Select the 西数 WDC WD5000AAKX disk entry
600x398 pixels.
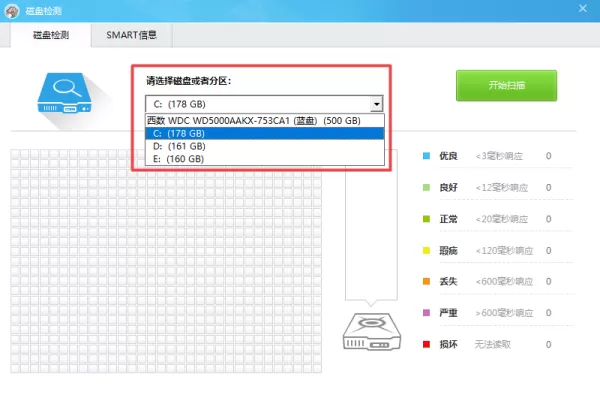[264, 121]
